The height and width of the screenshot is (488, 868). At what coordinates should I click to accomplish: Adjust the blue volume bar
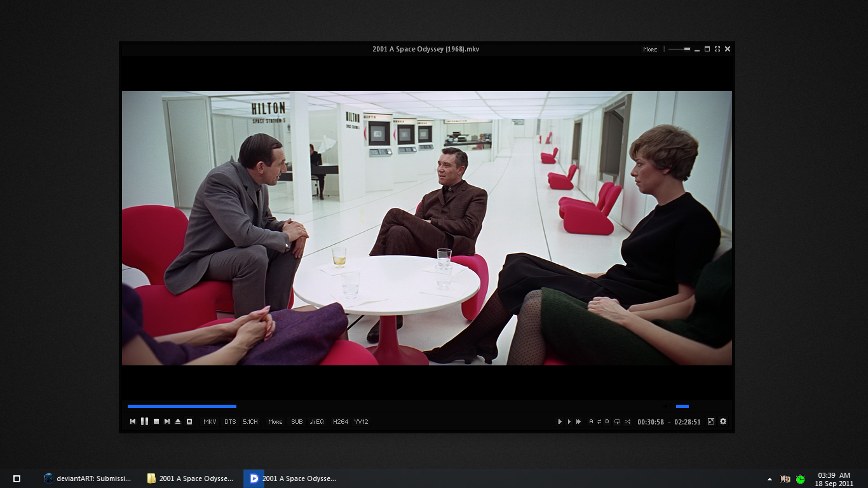click(682, 406)
